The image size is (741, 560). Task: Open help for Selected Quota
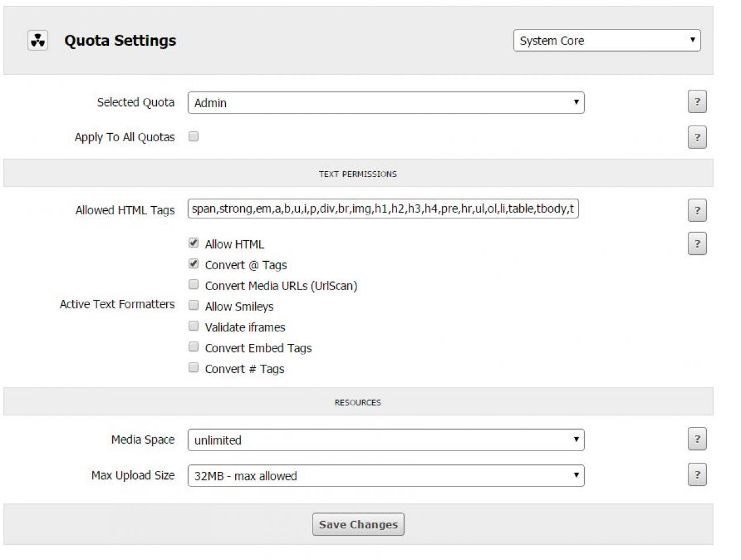697,102
